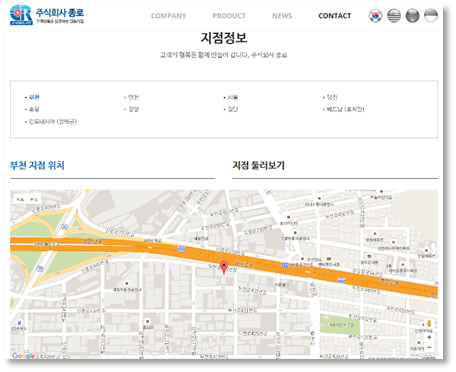Switch site language to Korean flag
456x372 pixels.
coord(375,16)
